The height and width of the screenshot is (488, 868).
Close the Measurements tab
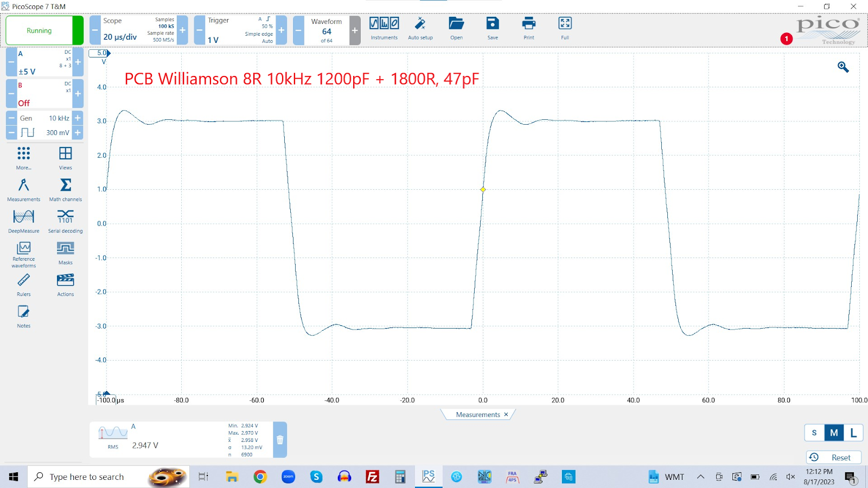point(506,415)
